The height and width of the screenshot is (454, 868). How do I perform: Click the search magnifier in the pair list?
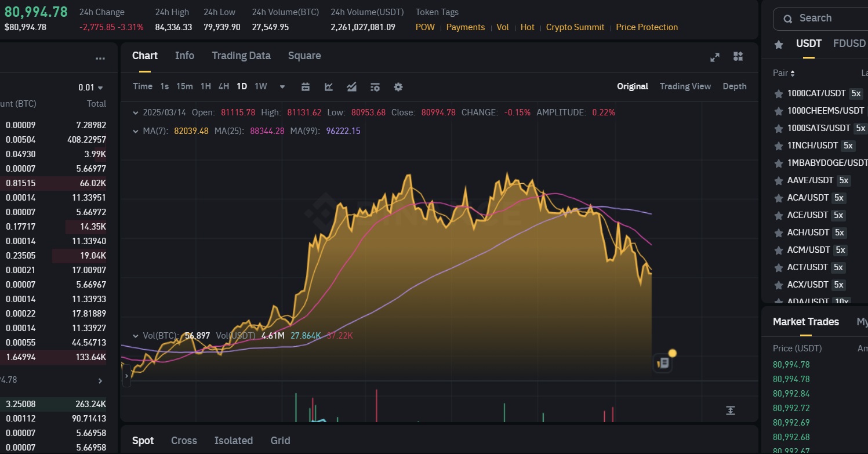pos(787,19)
